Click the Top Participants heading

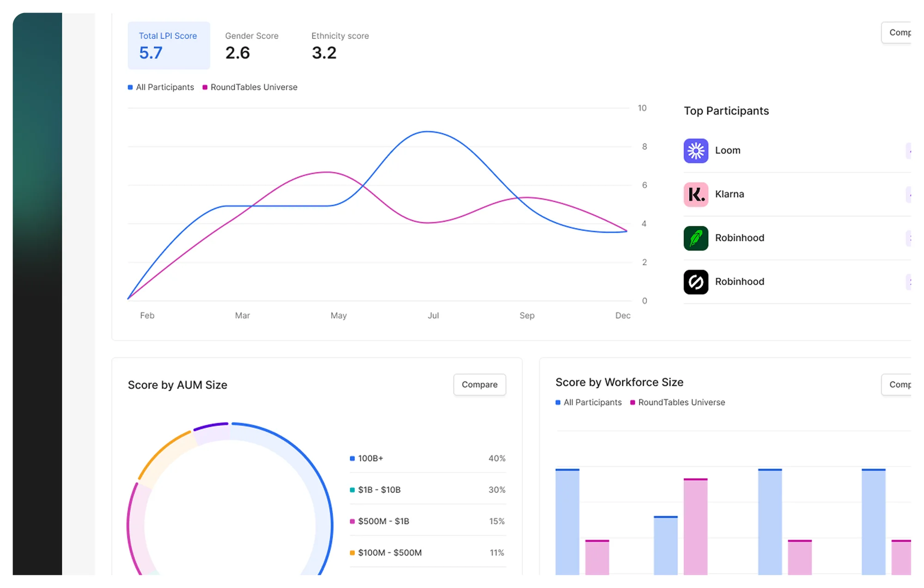(726, 111)
